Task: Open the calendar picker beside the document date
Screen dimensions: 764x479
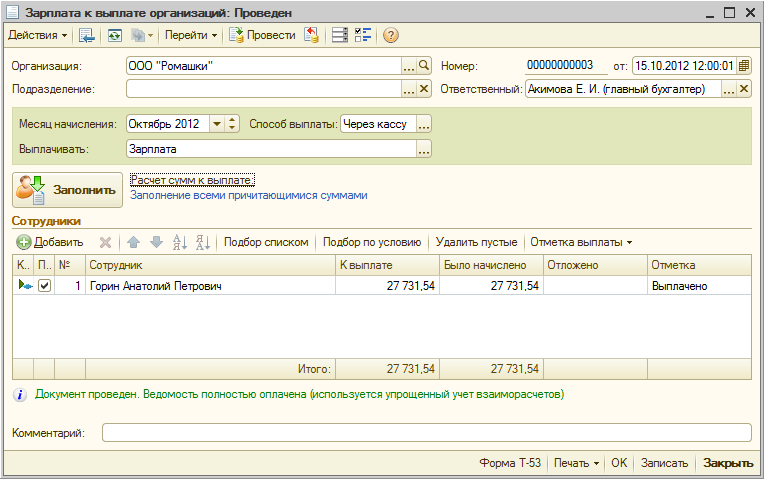Action: [743, 66]
